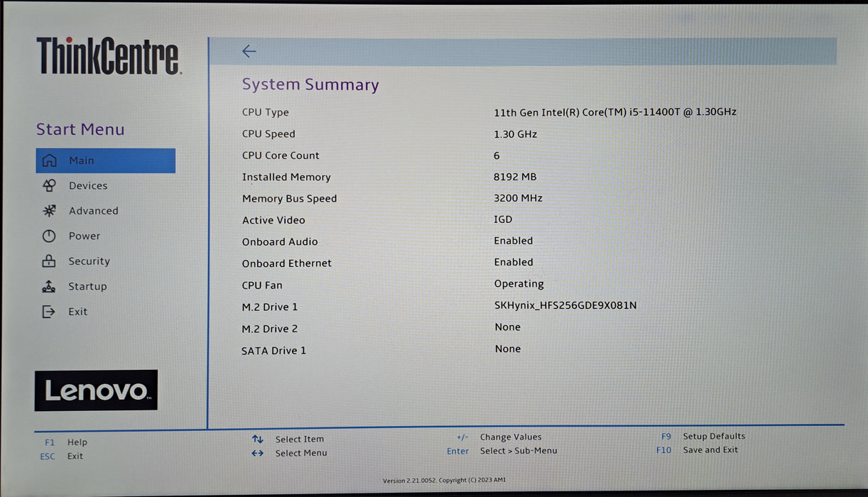Click the CPU Core Count label
Screen dimensions: 868x497
[x=281, y=155]
